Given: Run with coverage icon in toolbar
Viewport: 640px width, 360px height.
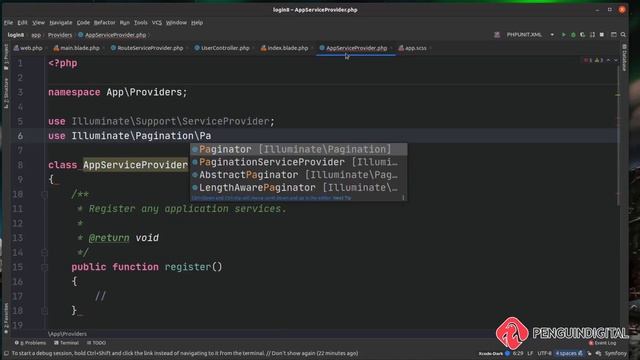Looking at the screenshot, I should (582, 35).
